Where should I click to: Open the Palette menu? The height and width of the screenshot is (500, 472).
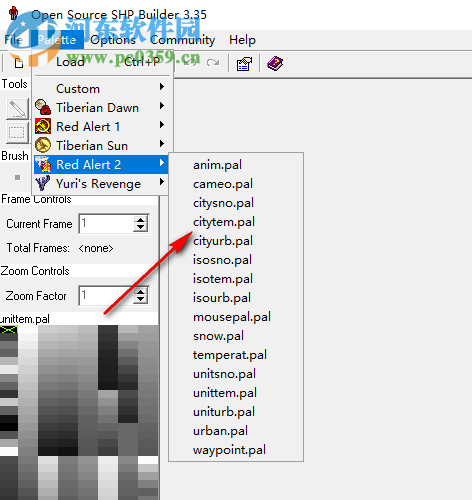click(x=57, y=40)
